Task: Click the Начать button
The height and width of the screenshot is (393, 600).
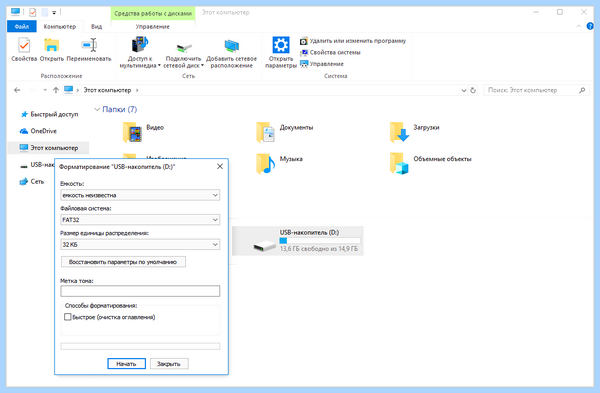Action: tap(126, 364)
